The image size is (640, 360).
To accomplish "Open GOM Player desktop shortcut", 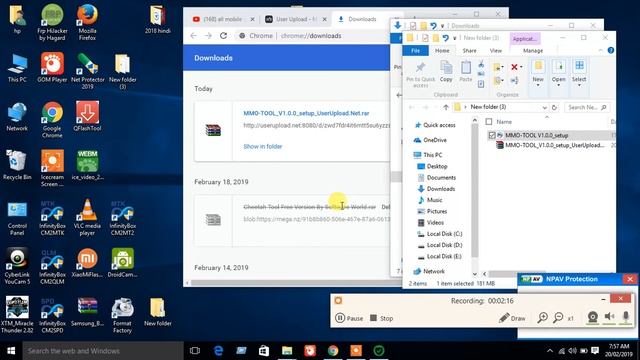I will point(52,68).
